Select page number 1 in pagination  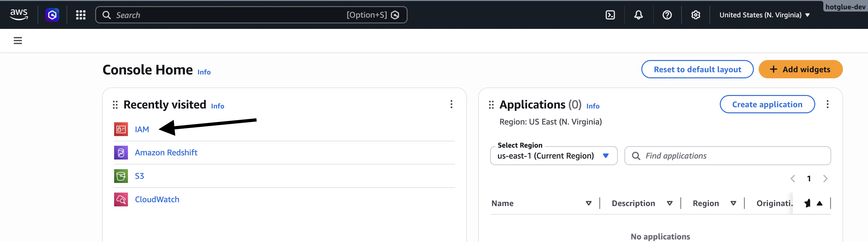(809, 179)
